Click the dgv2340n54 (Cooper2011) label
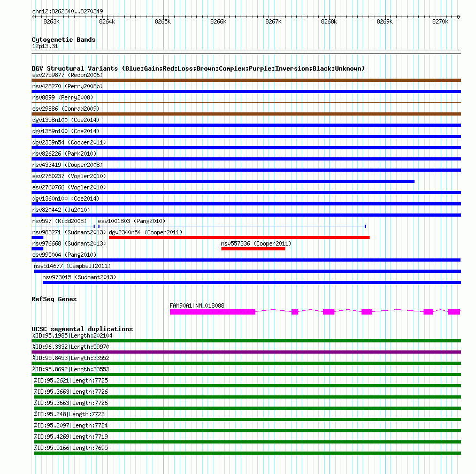Viewport: 476px width, 474px height. (145, 232)
